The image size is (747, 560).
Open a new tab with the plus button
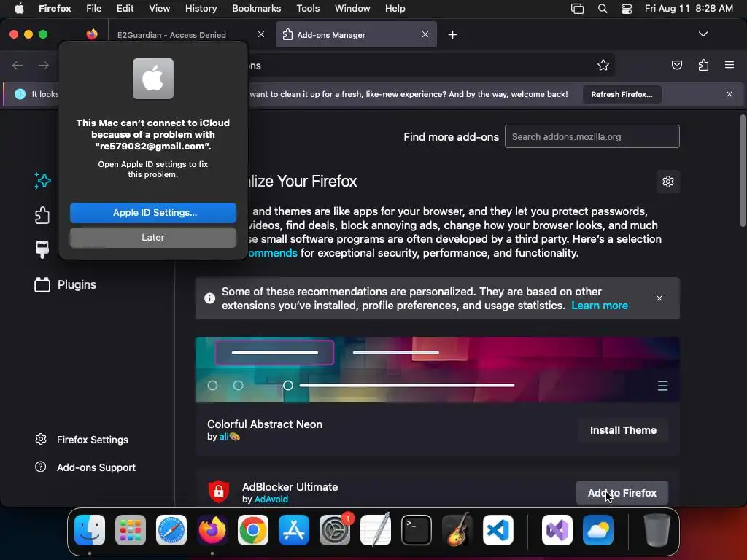(452, 35)
